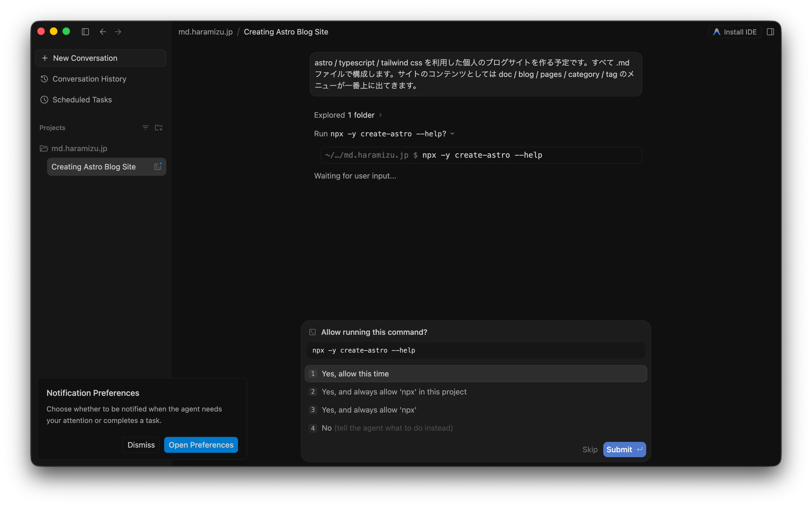The height and width of the screenshot is (507, 812).
Task: Click md.haramizu.jp in the breadcrumb
Action: 205,32
